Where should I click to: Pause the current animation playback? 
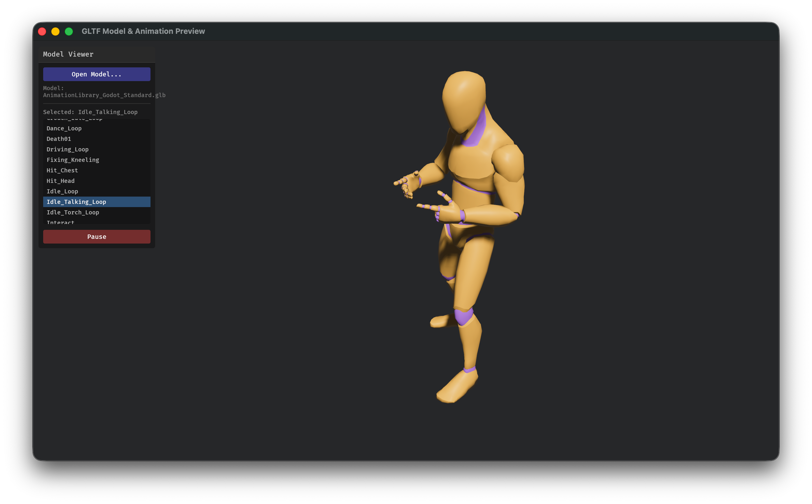point(96,237)
